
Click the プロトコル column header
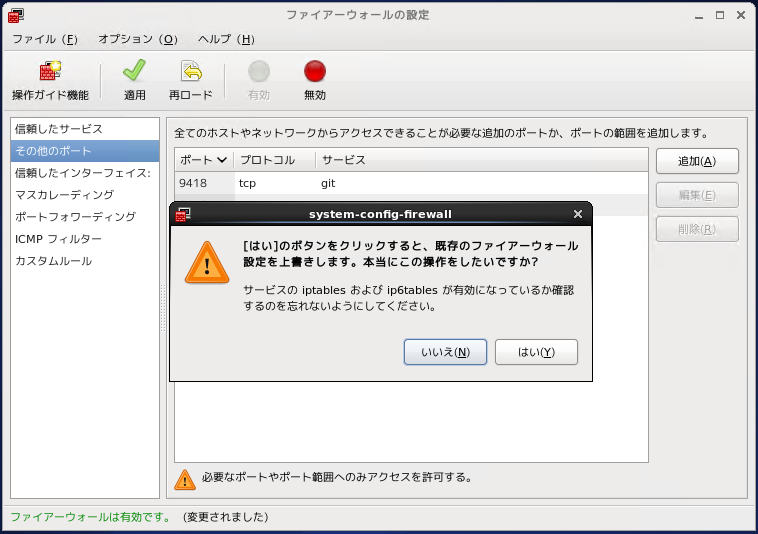click(275, 160)
